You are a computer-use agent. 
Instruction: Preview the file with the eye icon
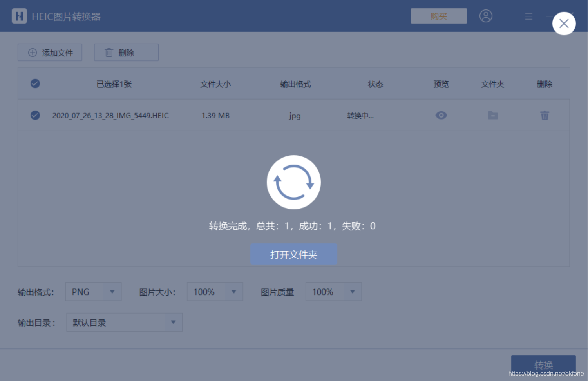[441, 115]
